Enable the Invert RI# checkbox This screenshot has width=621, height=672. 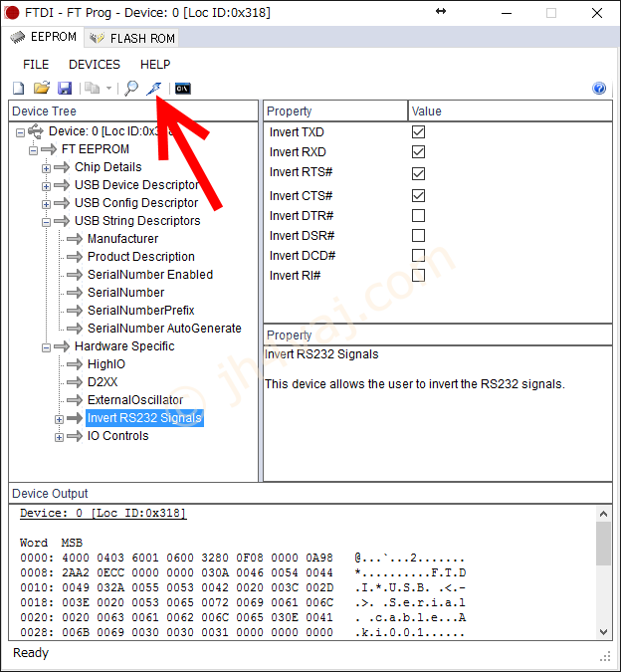pyautogui.click(x=418, y=275)
